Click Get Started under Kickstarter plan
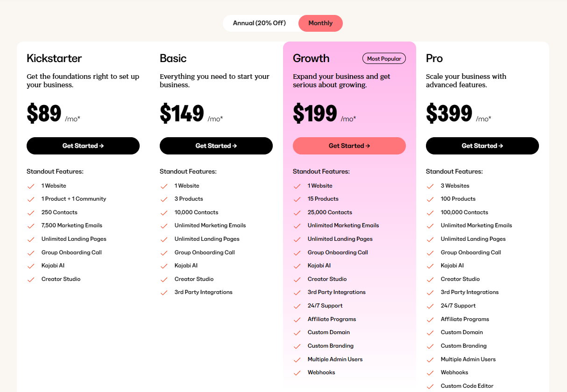The width and height of the screenshot is (567, 392). point(83,146)
